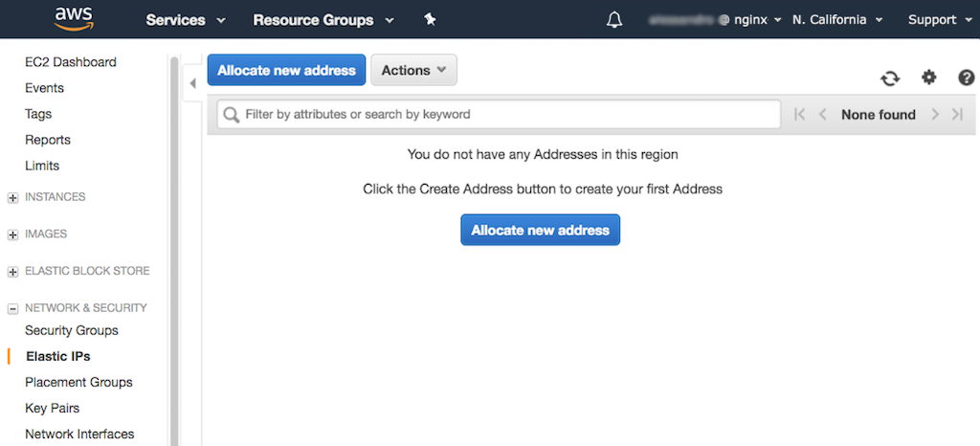Expand the IMAGES section
Screen dimensions: 980x446
(x=13, y=234)
